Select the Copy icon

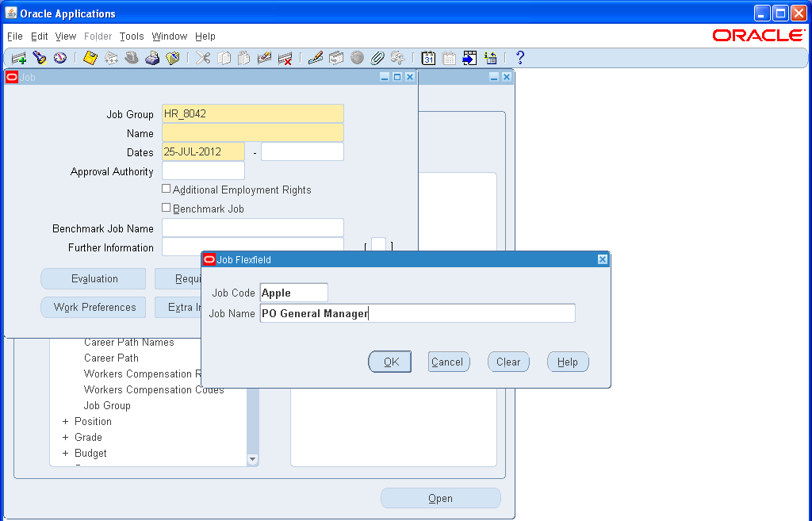224,57
